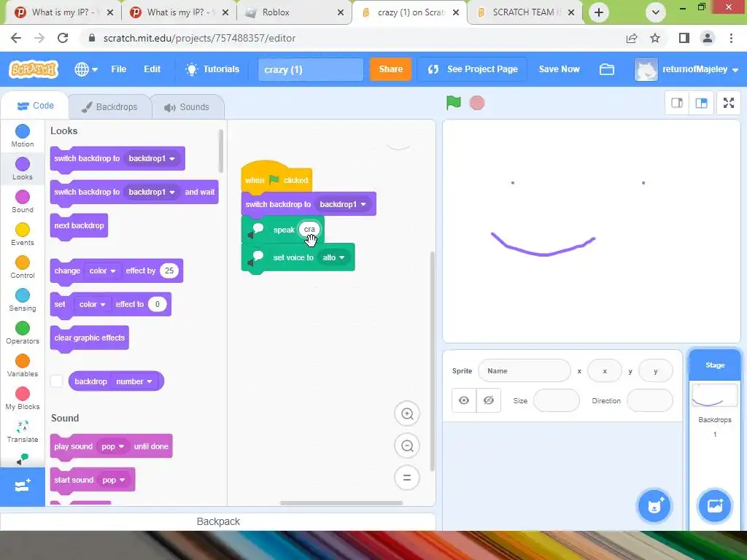Open backdrop1 dropdown in switch backdrop and wait block
Image resolution: width=747 pixels, height=560 pixels.
152,192
